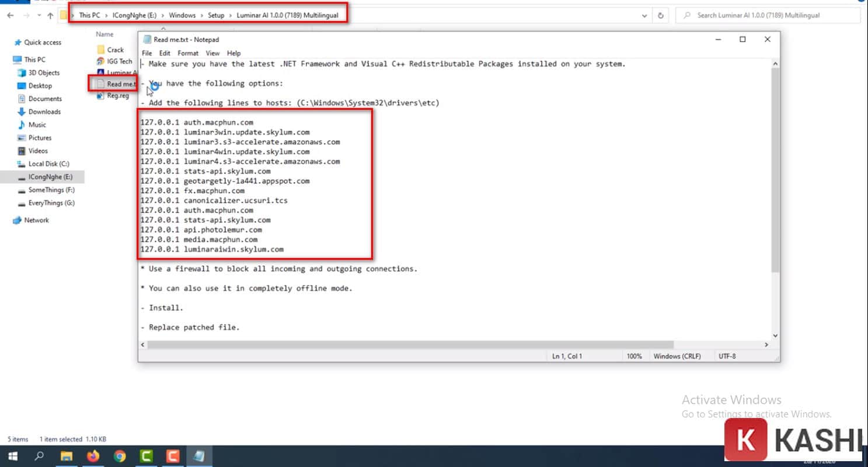Go back in File Explorer
The height and width of the screenshot is (467, 868).
pos(10,15)
